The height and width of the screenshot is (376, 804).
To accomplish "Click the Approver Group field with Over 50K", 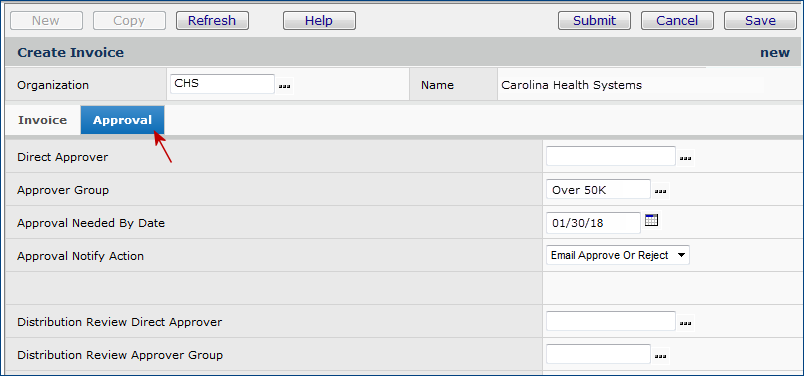I will tap(598, 189).
